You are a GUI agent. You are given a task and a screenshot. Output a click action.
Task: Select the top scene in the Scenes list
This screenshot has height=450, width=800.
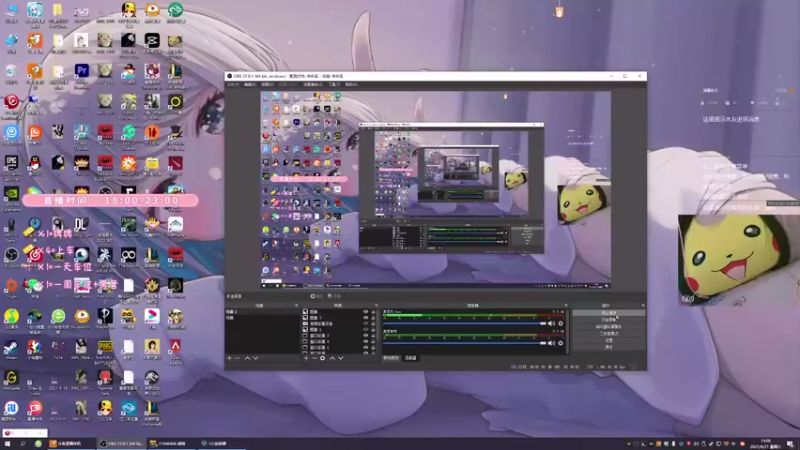point(262,311)
